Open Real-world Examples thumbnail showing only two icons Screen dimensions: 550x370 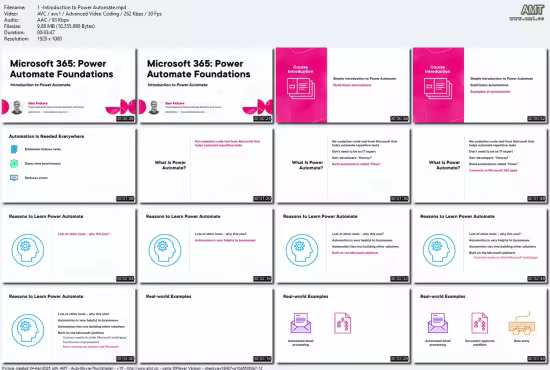[343, 325]
